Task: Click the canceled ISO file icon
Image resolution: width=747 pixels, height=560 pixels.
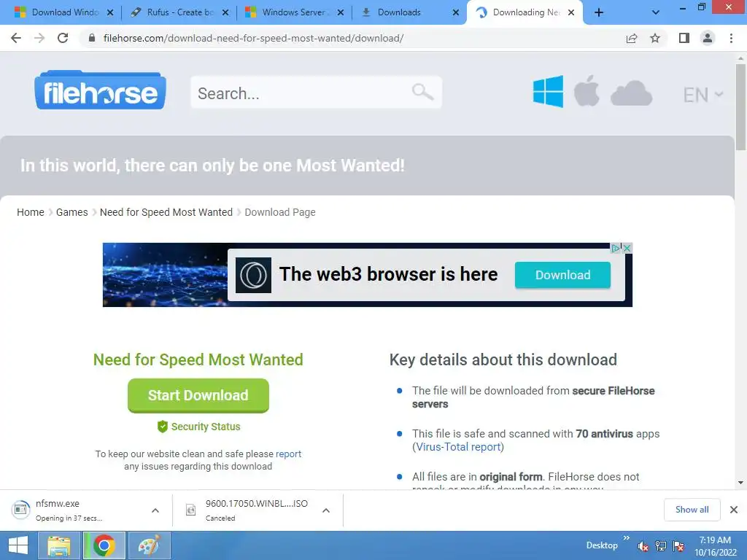Action: pyautogui.click(x=190, y=510)
